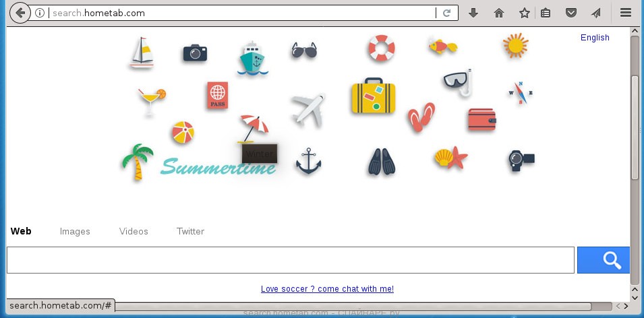Switch to the Images search tab
Screen dimensions: 644x318
pos(75,231)
